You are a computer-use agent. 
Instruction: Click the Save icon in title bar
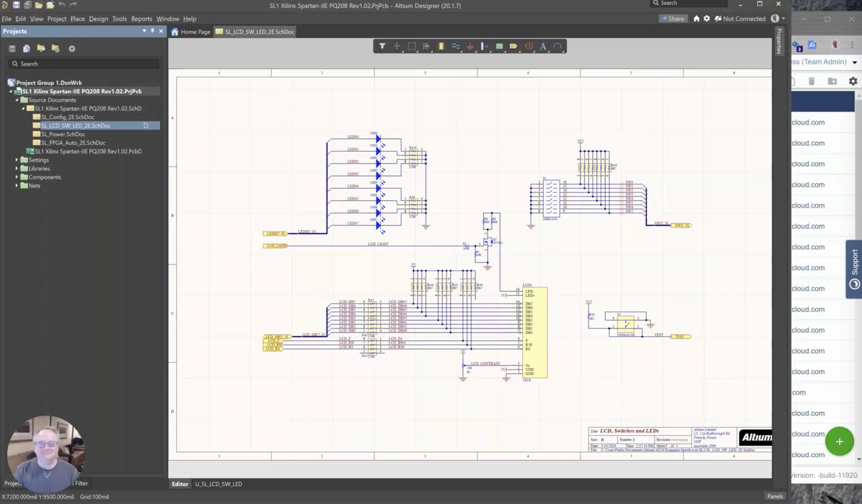tap(16, 5)
